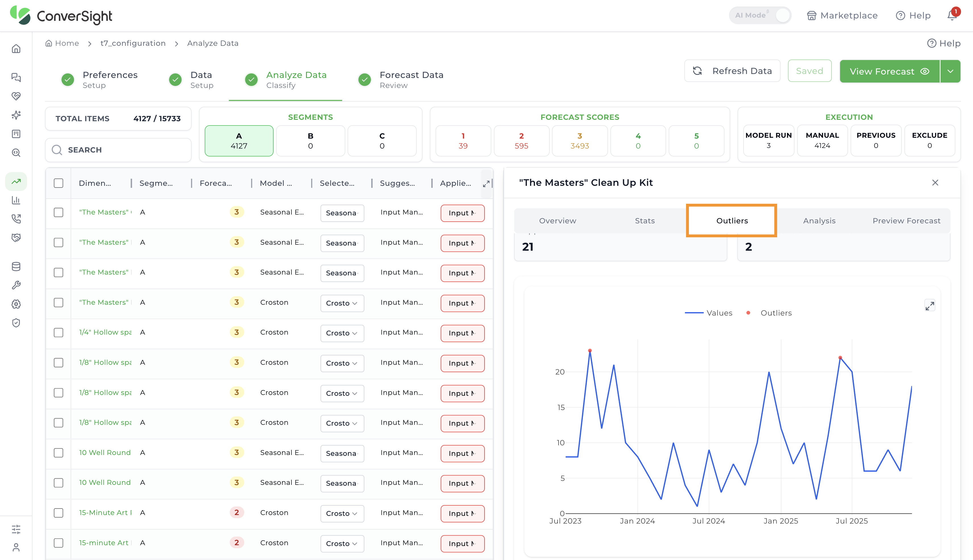Open the settings gear in sidebar

click(x=16, y=304)
